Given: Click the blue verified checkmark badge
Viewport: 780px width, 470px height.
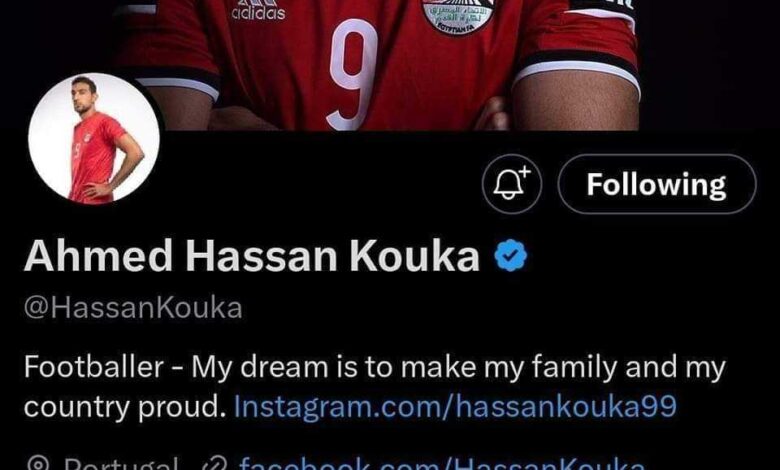Looking at the screenshot, I should tap(511, 256).
